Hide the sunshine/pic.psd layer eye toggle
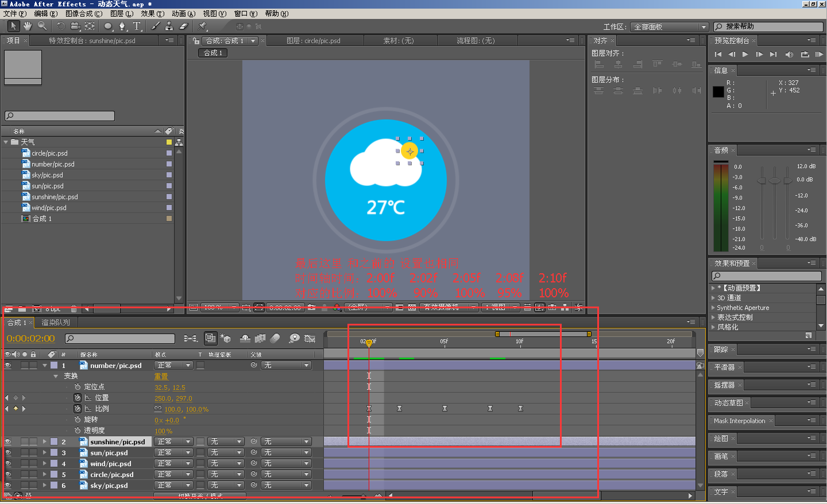The height and width of the screenshot is (504, 827). (x=8, y=442)
